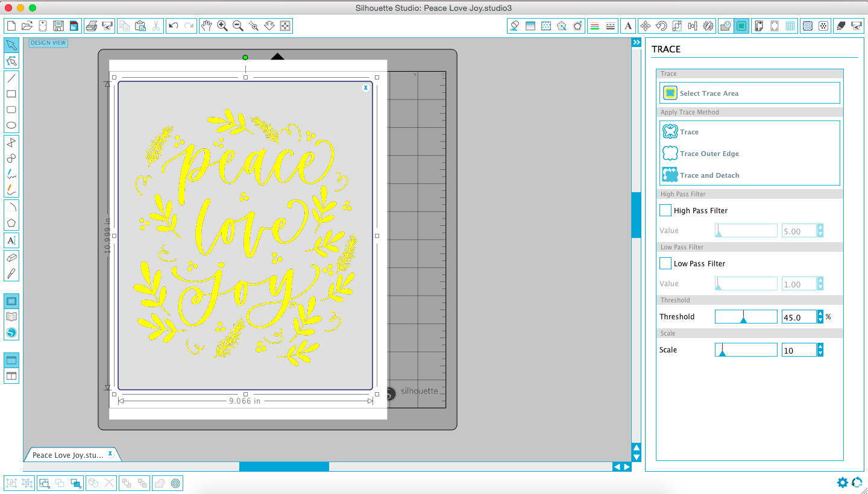Image resolution: width=868 pixels, height=494 pixels.
Task: Save to SD card
Action: (x=74, y=26)
